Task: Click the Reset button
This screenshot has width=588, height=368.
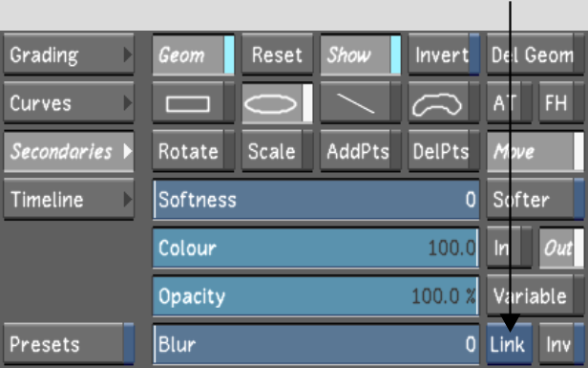Action: (277, 54)
